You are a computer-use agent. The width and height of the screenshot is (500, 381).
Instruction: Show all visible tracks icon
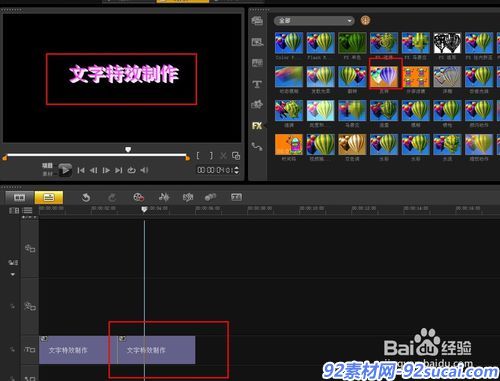tap(14, 210)
